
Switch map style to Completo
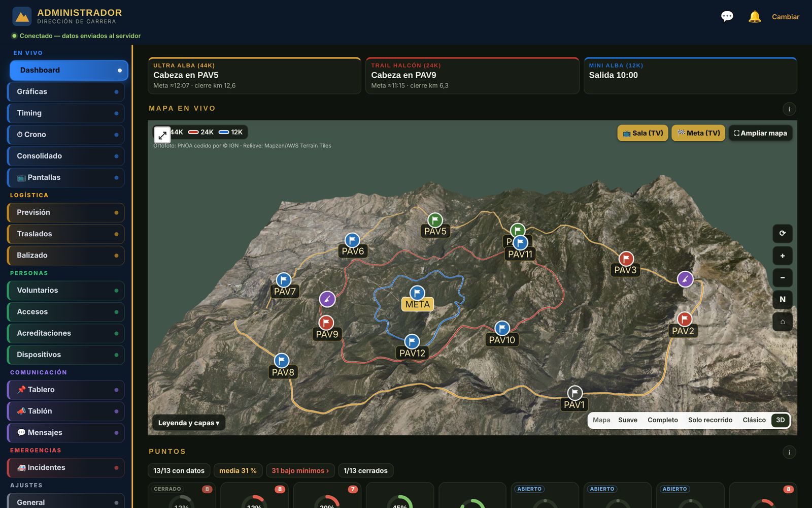[x=663, y=420]
